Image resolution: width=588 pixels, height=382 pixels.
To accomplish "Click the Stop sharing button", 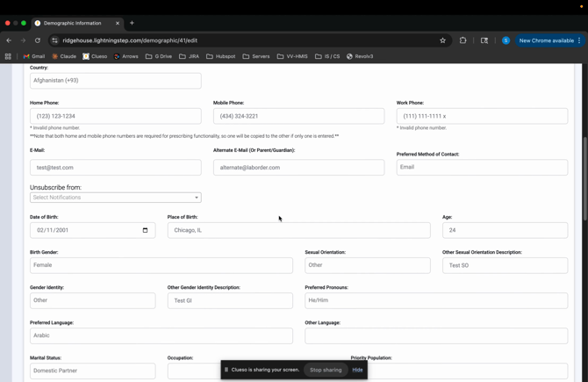I will [x=326, y=370].
